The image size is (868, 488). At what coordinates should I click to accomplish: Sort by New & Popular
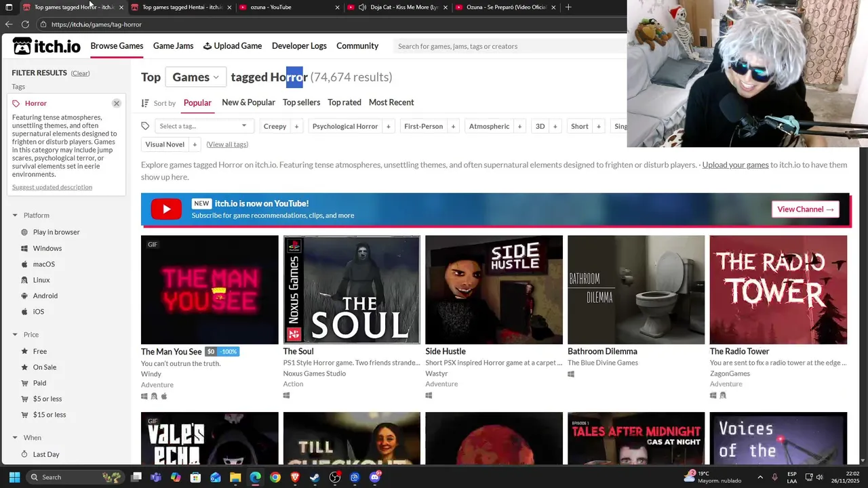(248, 102)
